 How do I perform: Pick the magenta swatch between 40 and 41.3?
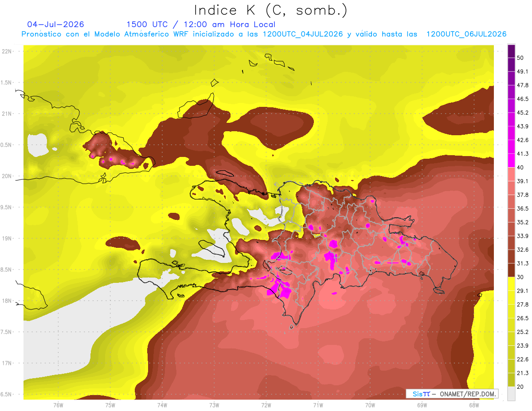point(511,160)
